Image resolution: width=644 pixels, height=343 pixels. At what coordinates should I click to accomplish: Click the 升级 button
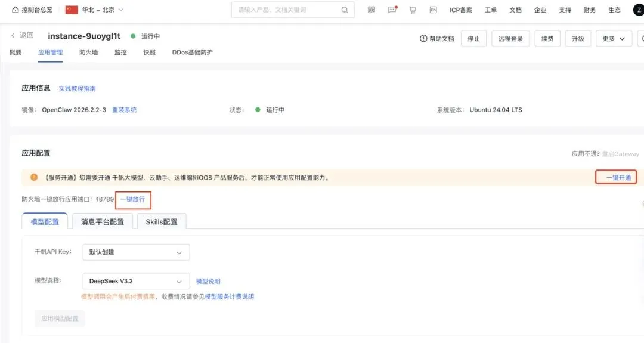pyautogui.click(x=578, y=39)
